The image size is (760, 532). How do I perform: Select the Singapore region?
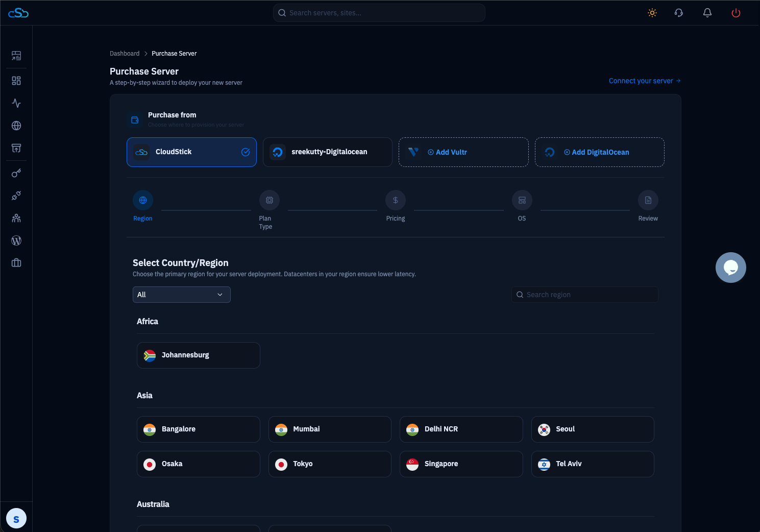tap(461, 464)
